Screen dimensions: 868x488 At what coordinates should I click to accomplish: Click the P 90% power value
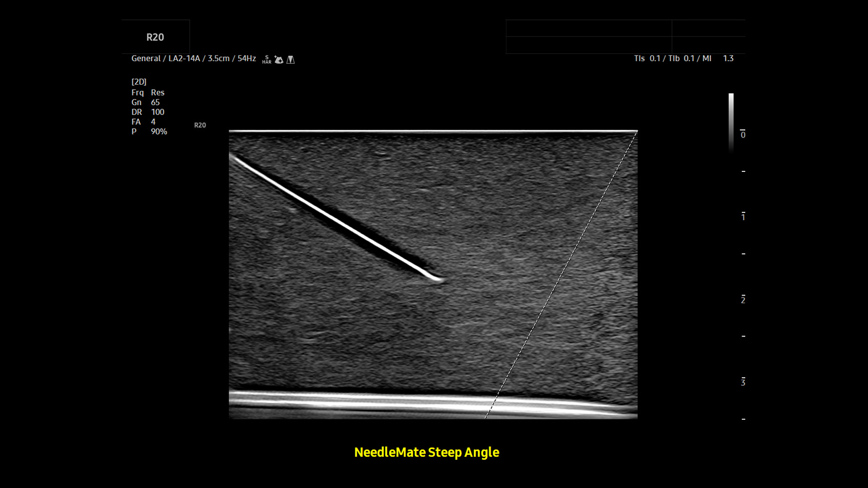(149, 131)
